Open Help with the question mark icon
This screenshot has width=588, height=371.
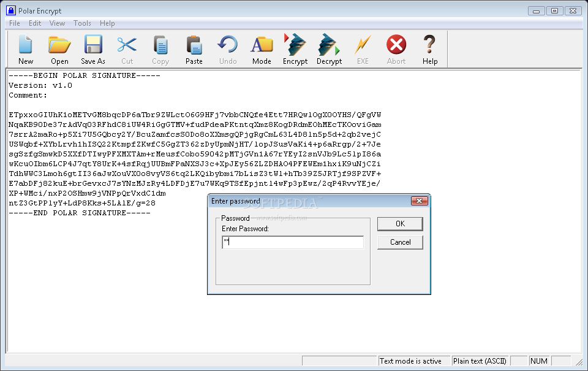pos(430,45)
